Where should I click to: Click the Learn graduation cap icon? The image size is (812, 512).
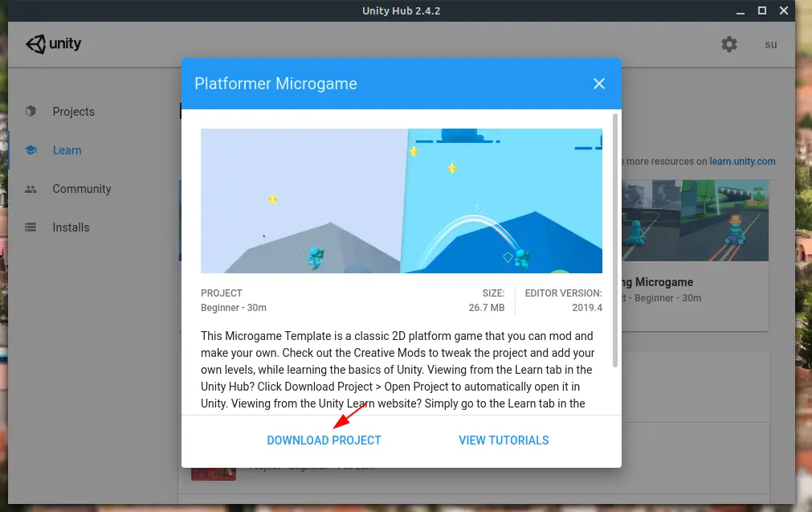click(x=31, y=150)
